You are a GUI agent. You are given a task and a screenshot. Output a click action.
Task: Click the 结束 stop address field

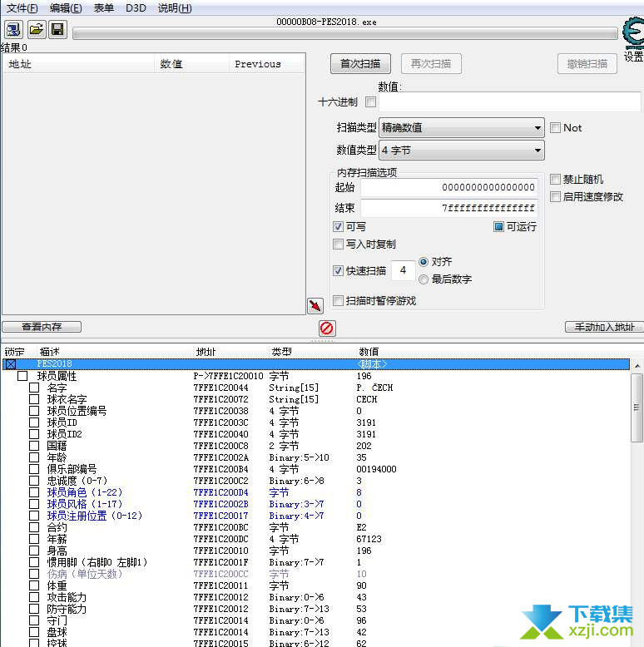tap(449, 208)
